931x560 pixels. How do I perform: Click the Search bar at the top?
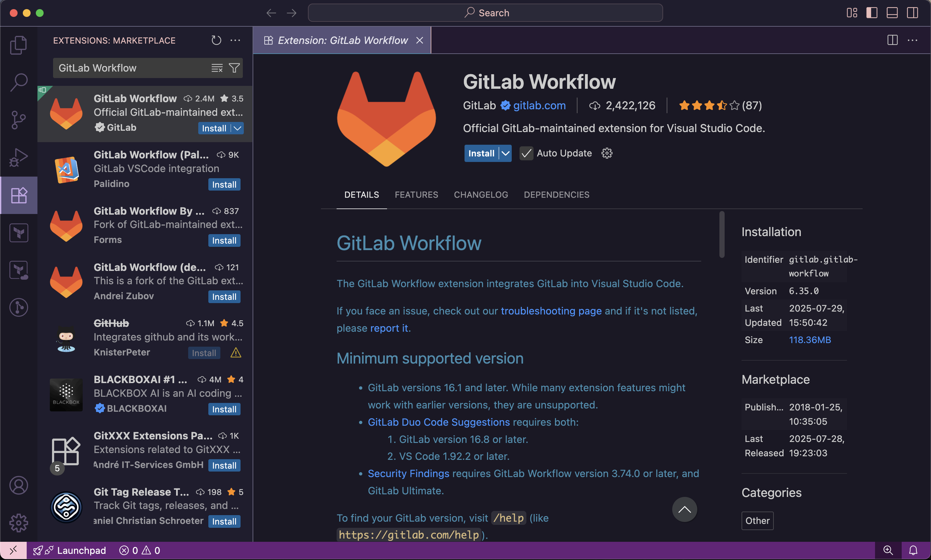(x=486, y=12)
